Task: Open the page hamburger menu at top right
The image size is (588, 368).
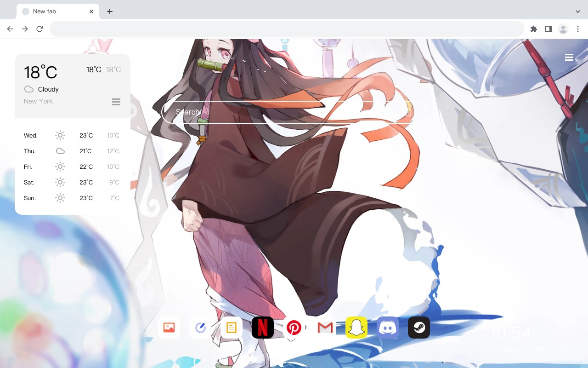Action: coord(569,57)
